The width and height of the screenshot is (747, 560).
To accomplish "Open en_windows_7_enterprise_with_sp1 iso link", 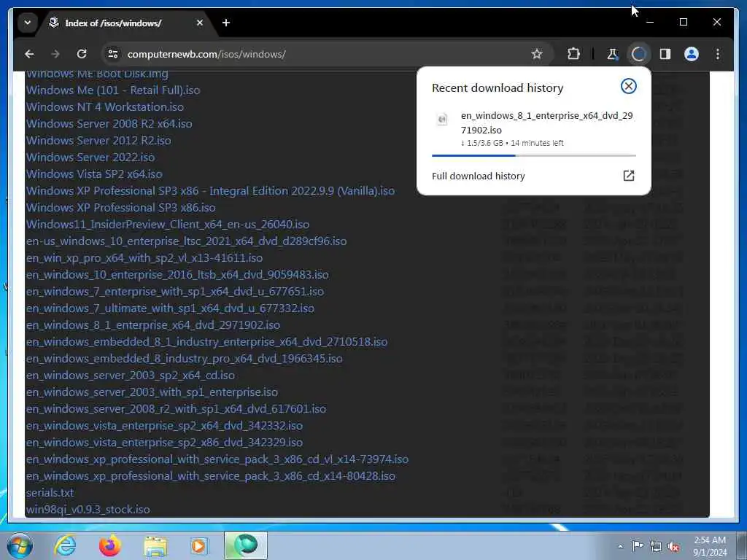I will tap(175, 292).
